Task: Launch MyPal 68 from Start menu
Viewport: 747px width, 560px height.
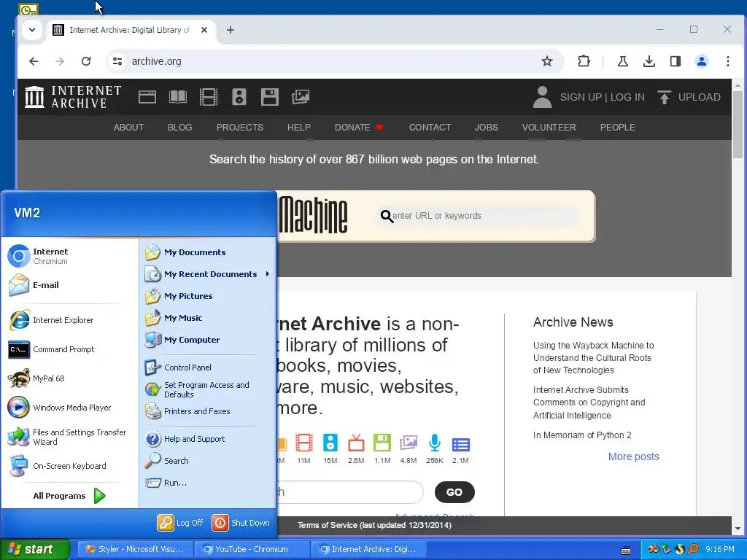Action: 69,378
